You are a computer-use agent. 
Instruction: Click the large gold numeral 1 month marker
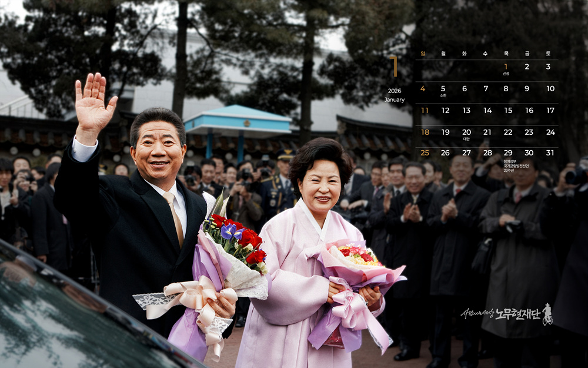pos(395,67)
